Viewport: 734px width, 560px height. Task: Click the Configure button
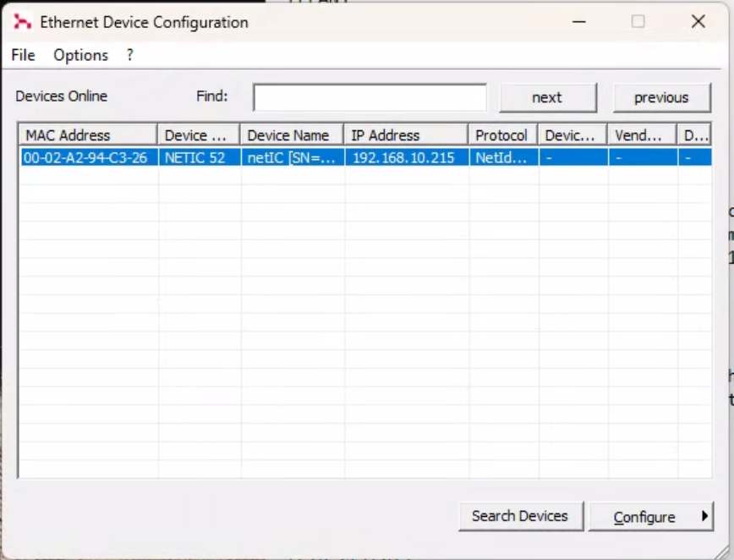(644, 517)
